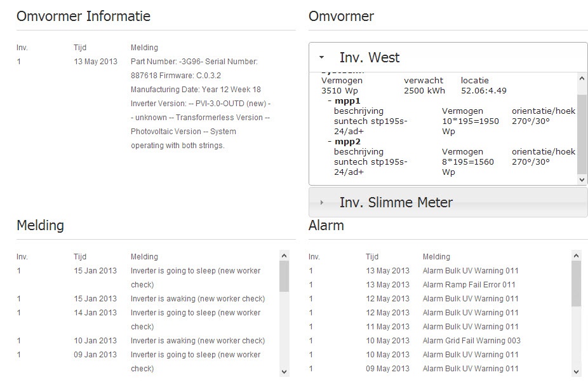Select the 13 May 2013 Bulk UV Warning alarm
This screenshot has width=588, height=391.
tap(471, 271)
